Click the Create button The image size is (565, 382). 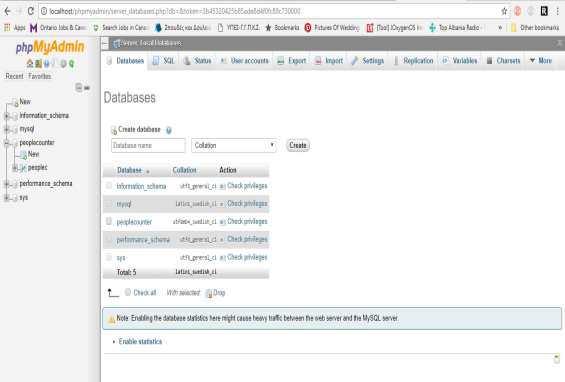click(298, 145)
